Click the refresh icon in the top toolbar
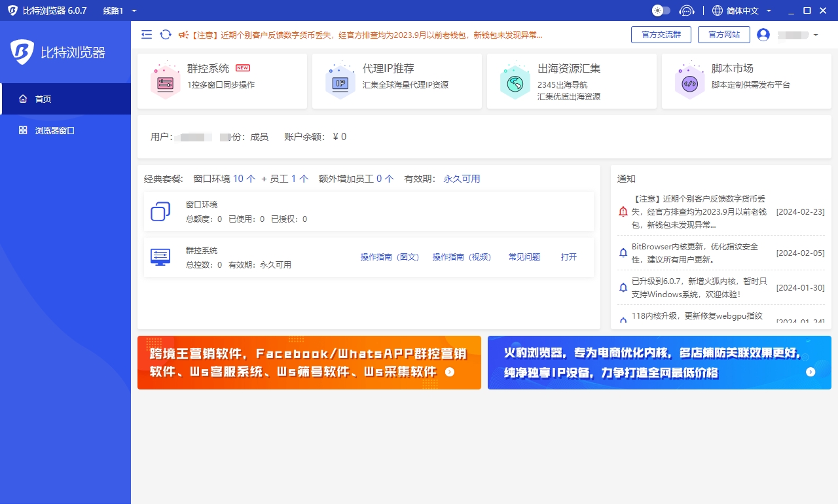 [x=166, y=35]
